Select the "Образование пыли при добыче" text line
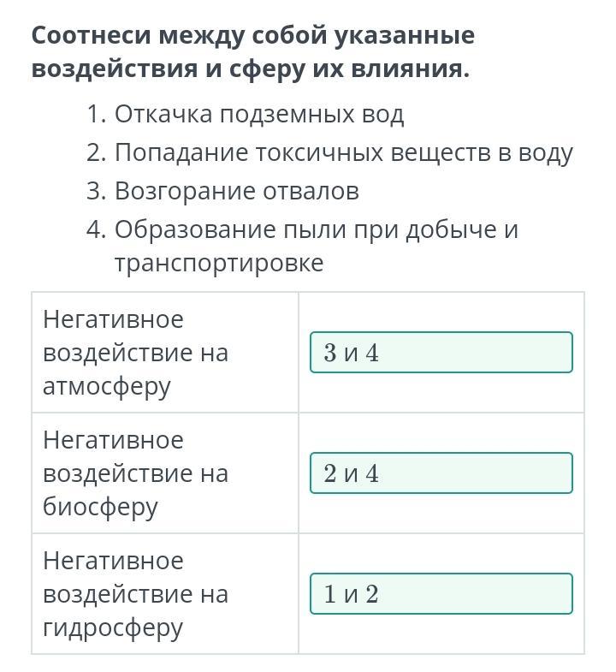 pyautogui.click(x=316, y=229)
